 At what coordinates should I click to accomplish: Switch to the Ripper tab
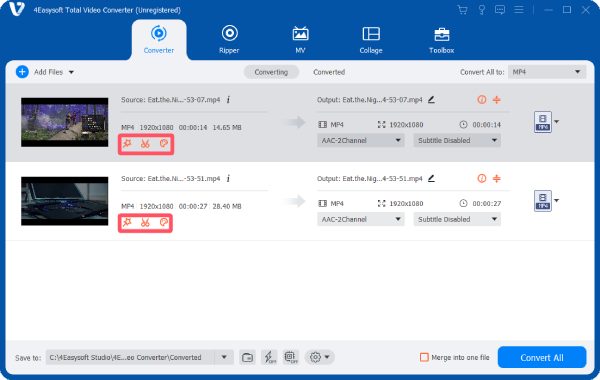[229, 40]
